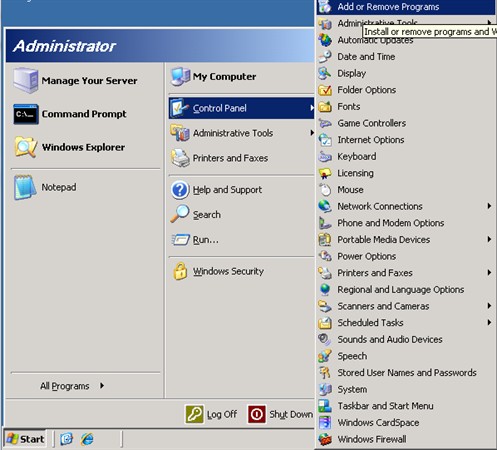Click the Start button
This screenshot has width=497, height=450.
click(25, 439)
